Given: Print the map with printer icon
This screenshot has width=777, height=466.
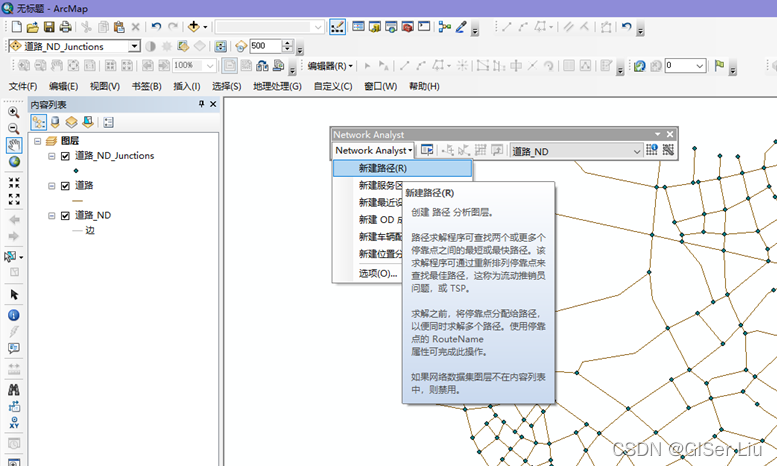Looking at the screenshot, I should click(x=65, y=27).
